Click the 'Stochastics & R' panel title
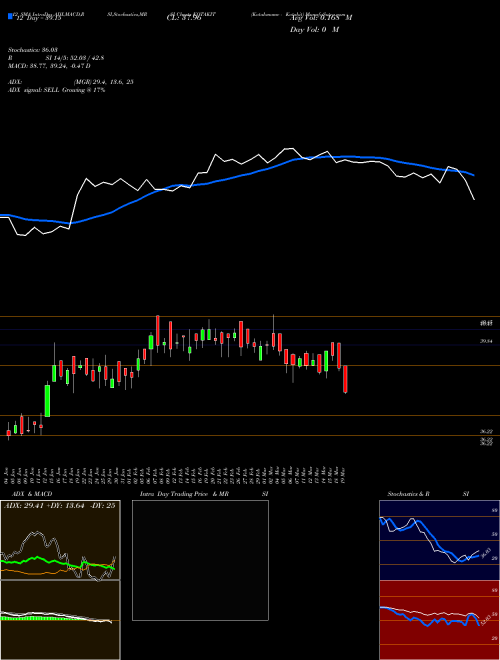 [x=409, y=494]
